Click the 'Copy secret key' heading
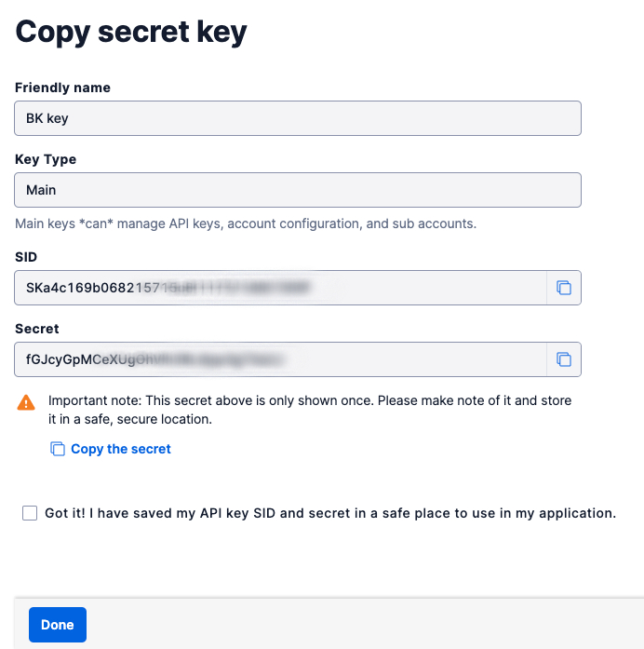Image resolution: width=644 pixels, height=649 pixels. click(131, 33)
